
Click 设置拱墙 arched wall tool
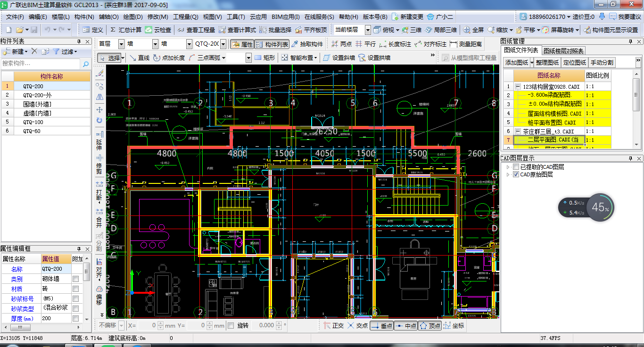[374, 58]
